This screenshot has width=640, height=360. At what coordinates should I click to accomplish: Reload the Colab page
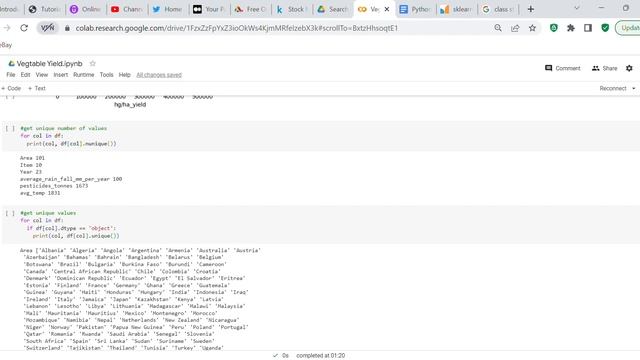[x=24, y=28]
